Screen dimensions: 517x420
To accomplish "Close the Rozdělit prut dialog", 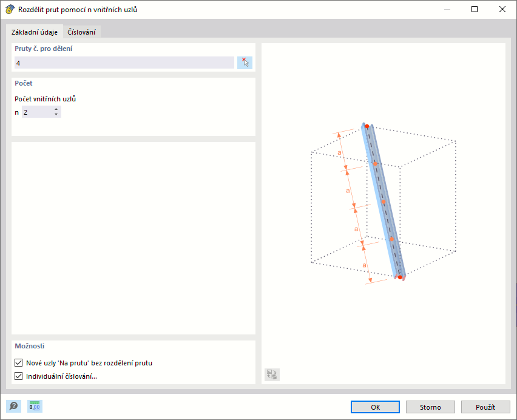I will tap(502, 9).
